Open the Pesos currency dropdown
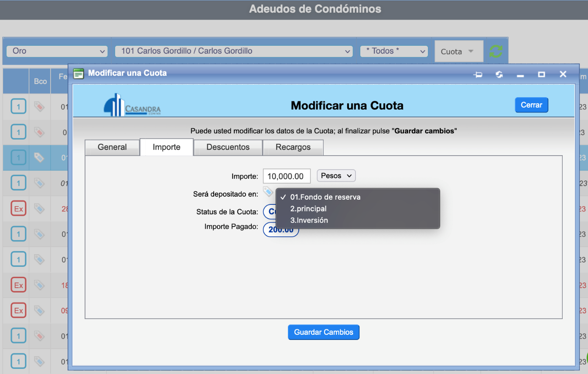 coord(336,176)
